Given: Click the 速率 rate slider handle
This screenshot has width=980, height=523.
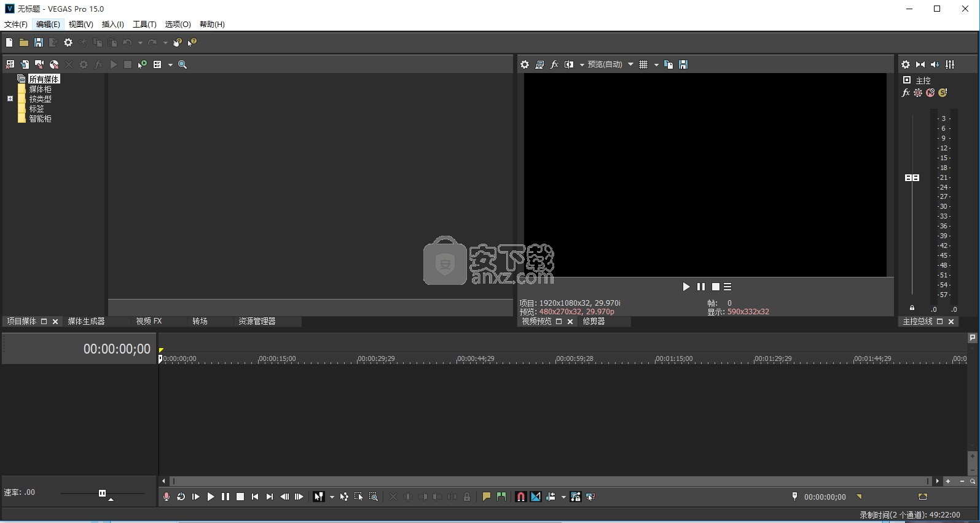Looking at the screenshot, I should [x=102, y=493].
